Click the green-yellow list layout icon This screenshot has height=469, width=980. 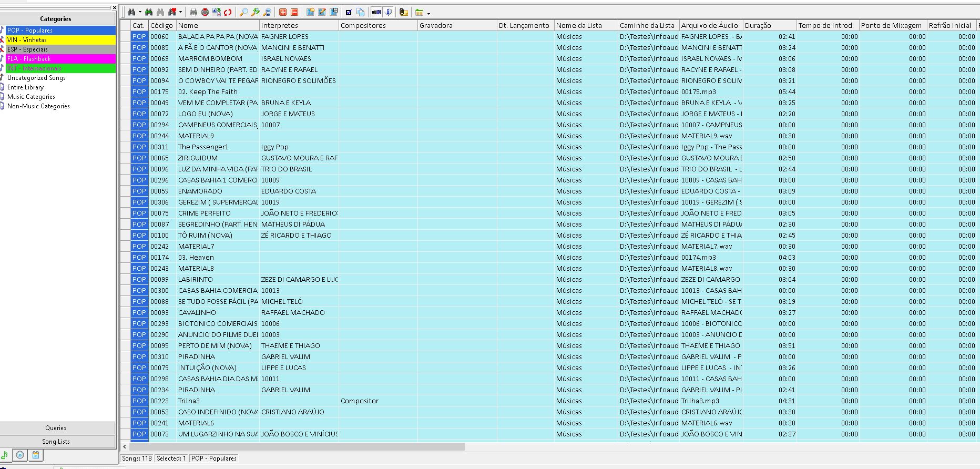pos(420,13)
